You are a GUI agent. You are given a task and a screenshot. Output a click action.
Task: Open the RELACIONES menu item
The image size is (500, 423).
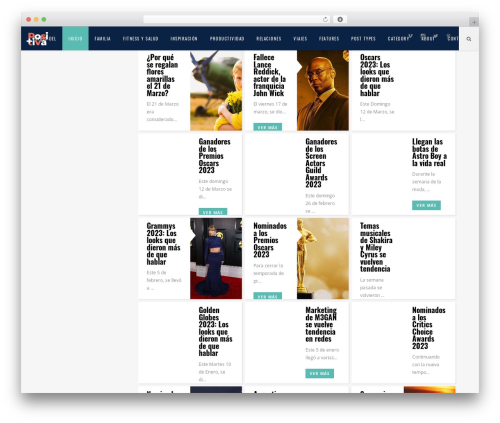coord(269,39)
